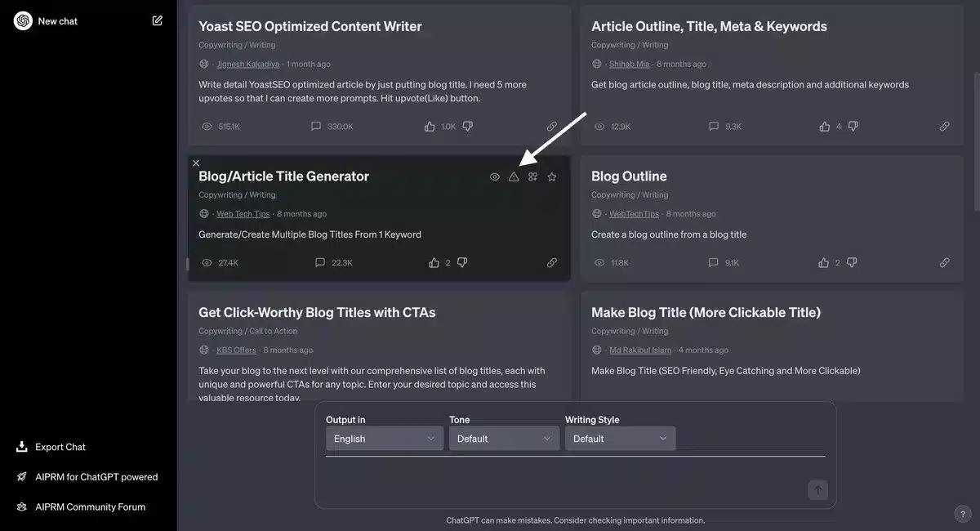Image resolution: width=980 pixels, height=531 pixels.
Task: Downvote the Yoast SEO Optimized Content Writer prompt
Action: [468, 127]
